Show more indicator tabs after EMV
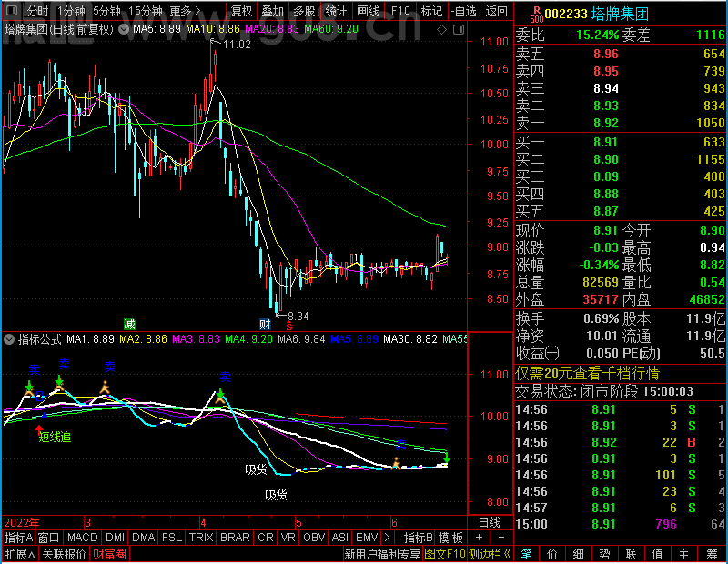 tap(388, 538)
